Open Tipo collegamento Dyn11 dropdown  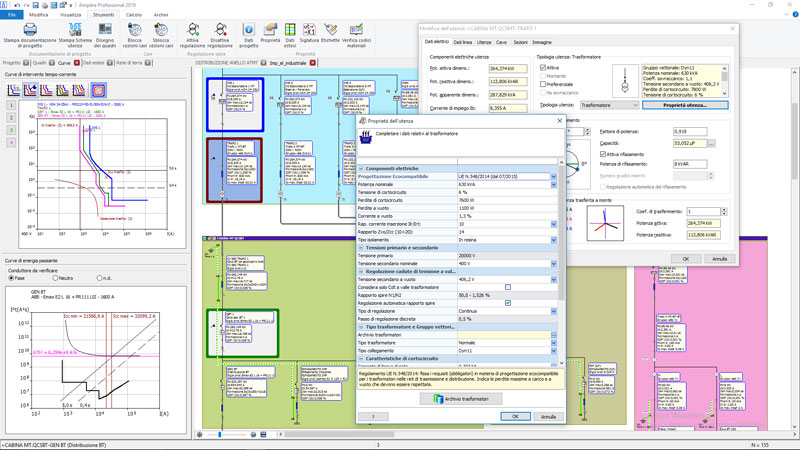tap(554, 351)
